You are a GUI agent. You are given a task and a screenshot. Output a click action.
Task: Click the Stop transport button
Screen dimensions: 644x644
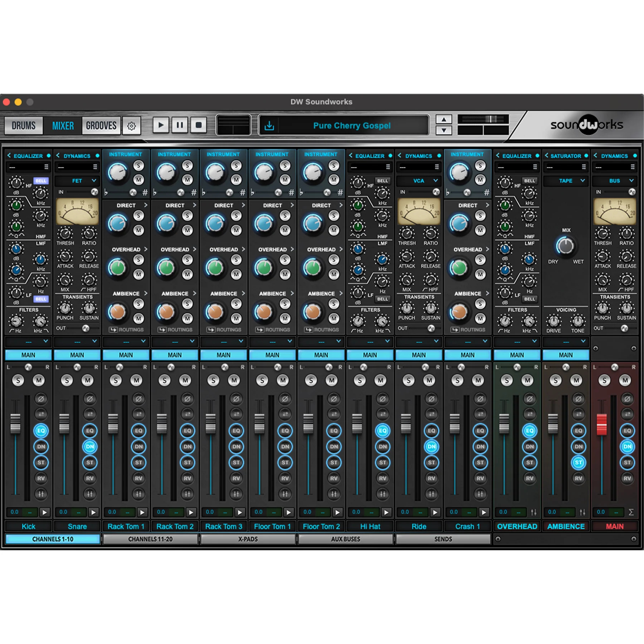tap(199, 125)
